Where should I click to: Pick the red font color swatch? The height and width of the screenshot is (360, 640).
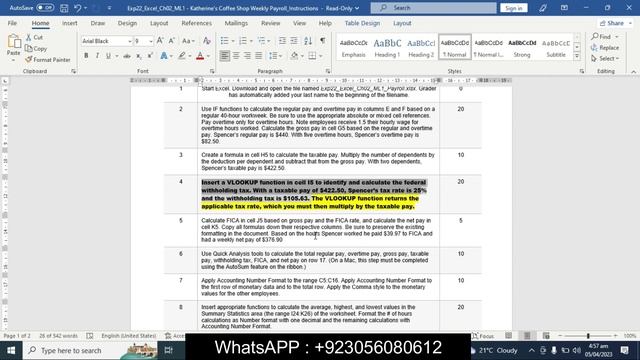[200, 56]
